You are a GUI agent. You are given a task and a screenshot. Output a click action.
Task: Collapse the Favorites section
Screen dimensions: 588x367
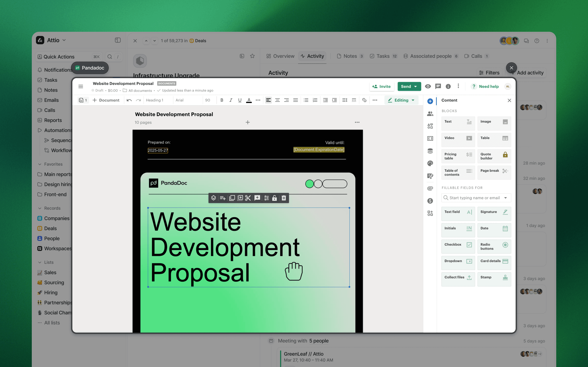(x=40, y=164)
